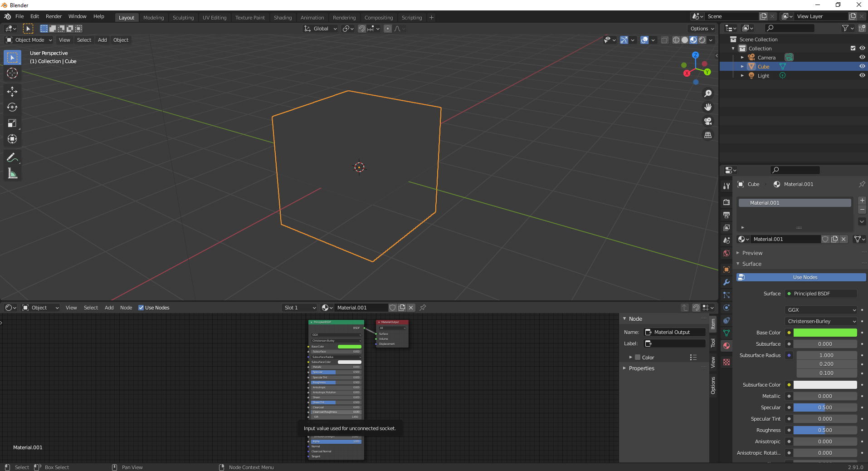Hide the Cube in the outliner

coord(862,66)
